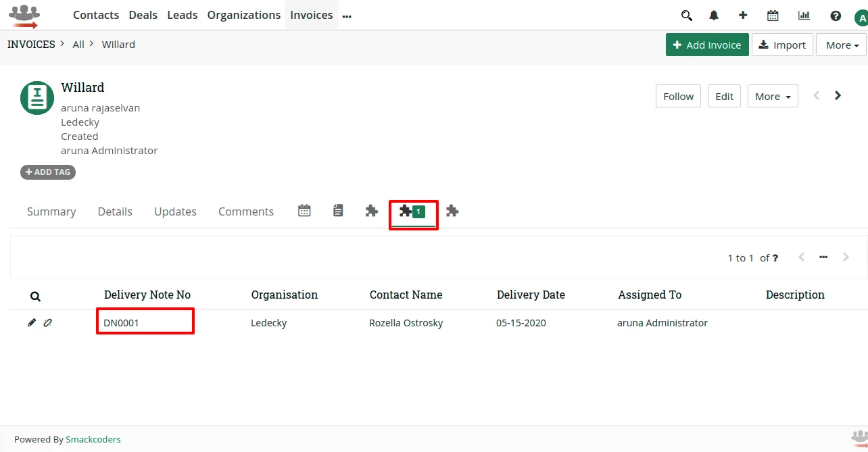
Task: Go to the next record using the right arrow
Action: pyautogui.click(x=838, y=95)
